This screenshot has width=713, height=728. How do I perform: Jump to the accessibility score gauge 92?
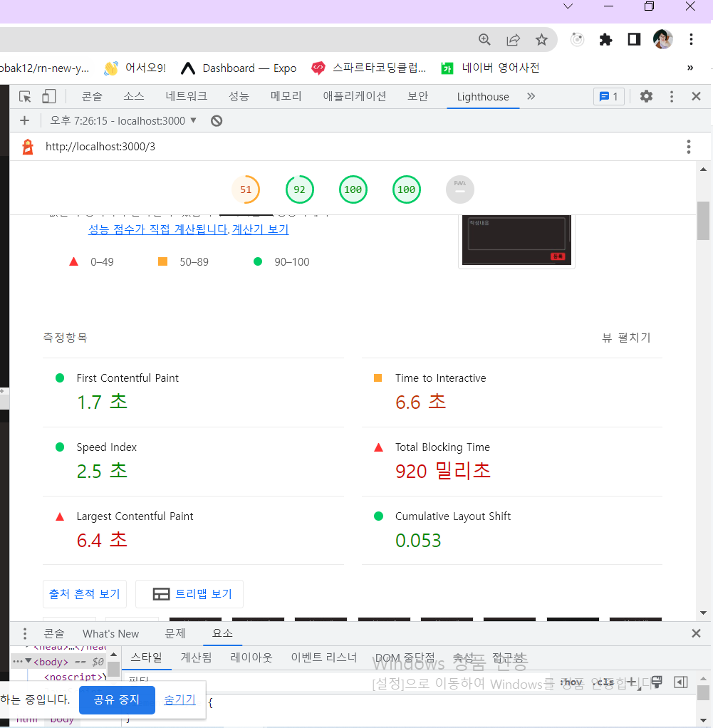299,189
